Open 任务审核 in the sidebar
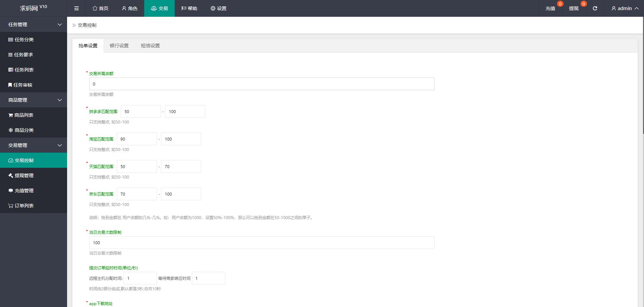644x307 pixels. pos(34,85)
